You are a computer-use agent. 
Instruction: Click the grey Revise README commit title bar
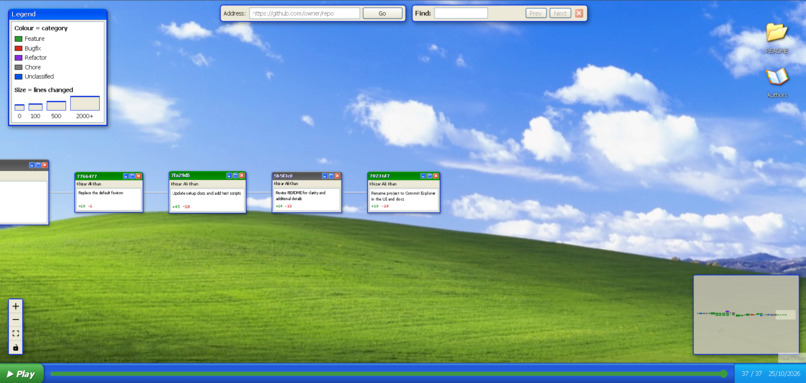306,176
